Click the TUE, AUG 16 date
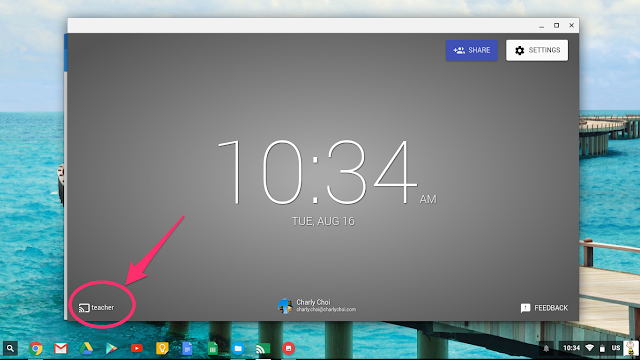 (x=323, y=221)
